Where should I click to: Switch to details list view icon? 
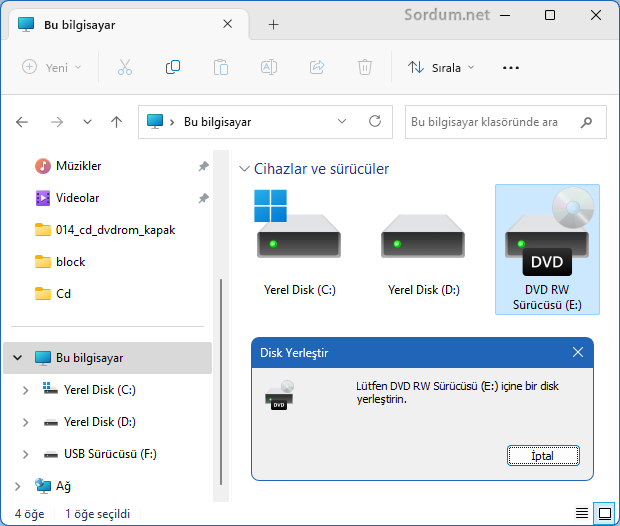pyautogui.click(x=582, y=513)
